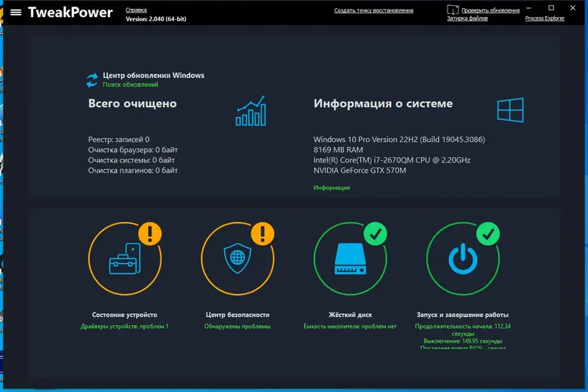
Task: Open Затирка файлов link
Action: click(x=467, y=18)
